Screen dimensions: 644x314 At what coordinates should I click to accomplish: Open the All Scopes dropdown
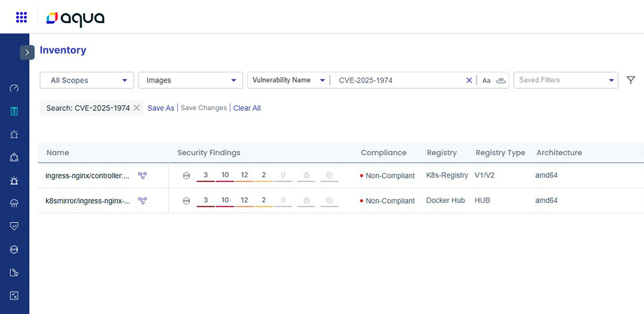click(87, 81)
